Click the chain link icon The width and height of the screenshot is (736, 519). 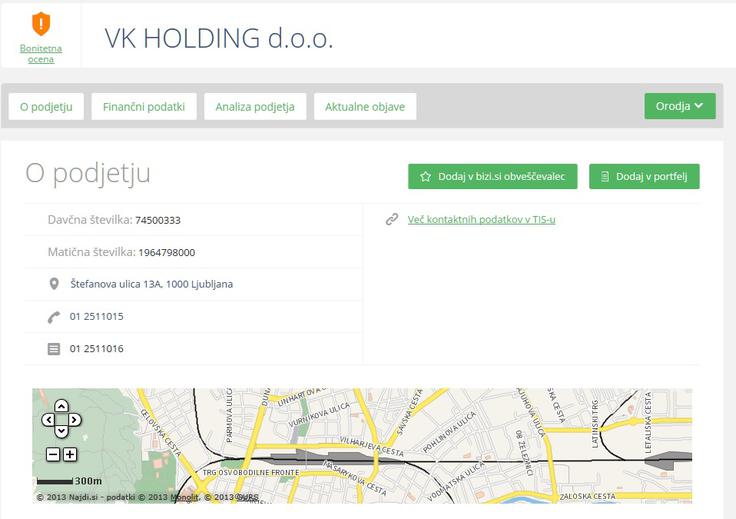(392, 219)
